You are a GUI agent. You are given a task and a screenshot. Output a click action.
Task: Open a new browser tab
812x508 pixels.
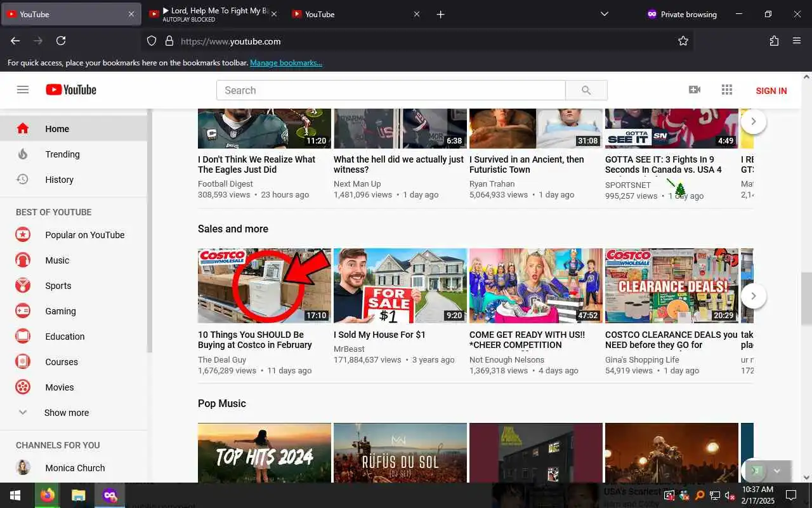point(440,14)
